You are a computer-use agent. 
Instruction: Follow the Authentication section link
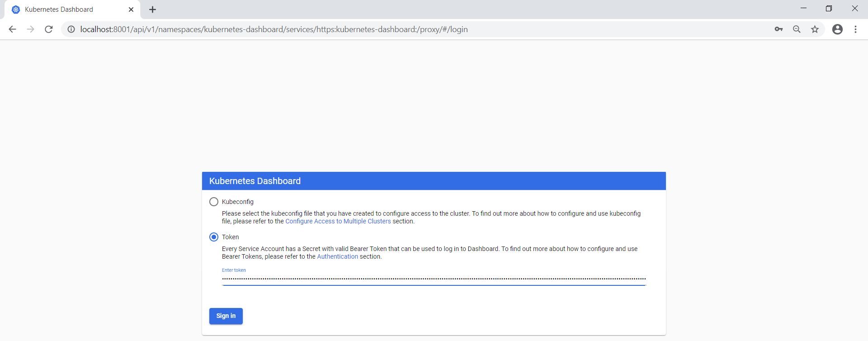click(x=337, y=256)
